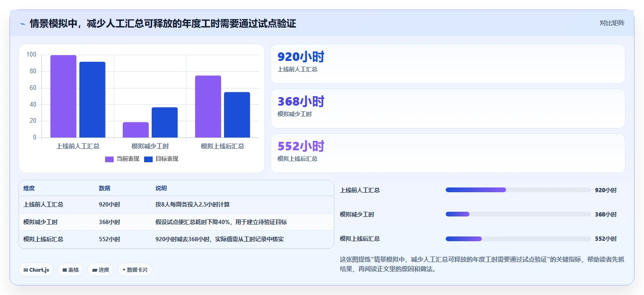Image resolution: width=644 pixels, height=295 pixels.
Task: Click the 说明 column header
Action: point(161,188)
